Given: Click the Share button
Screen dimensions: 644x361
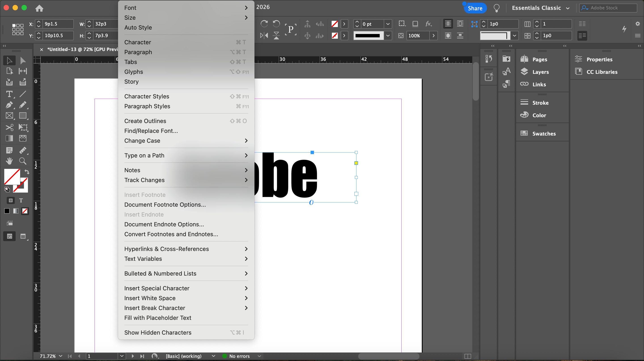Looking at the screenshot, I should pyautogui.click(x=475, y=8).
